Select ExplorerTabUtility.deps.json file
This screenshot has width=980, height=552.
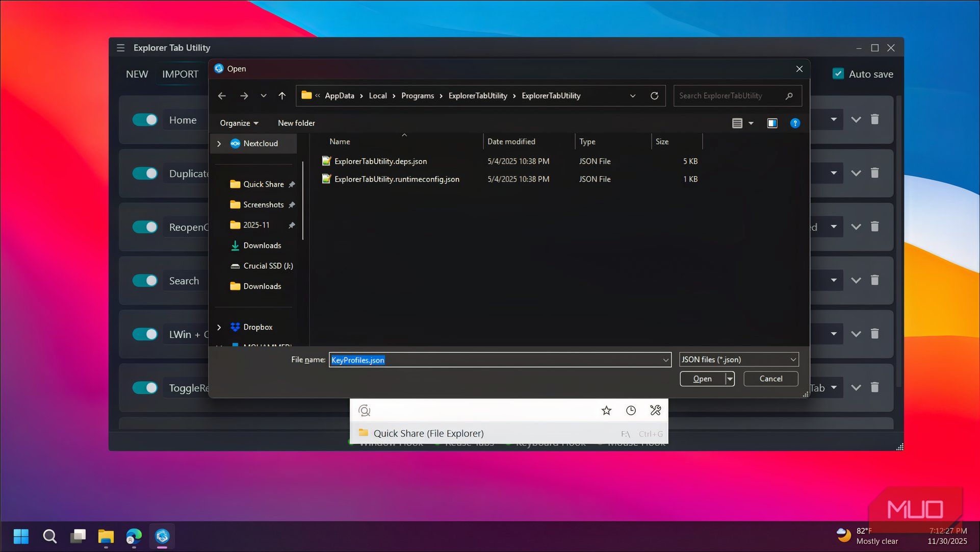pos(380,161)
